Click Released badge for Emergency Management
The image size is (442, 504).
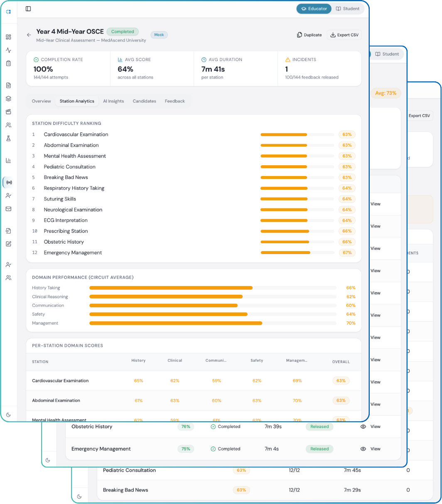(x=319, y=449)
